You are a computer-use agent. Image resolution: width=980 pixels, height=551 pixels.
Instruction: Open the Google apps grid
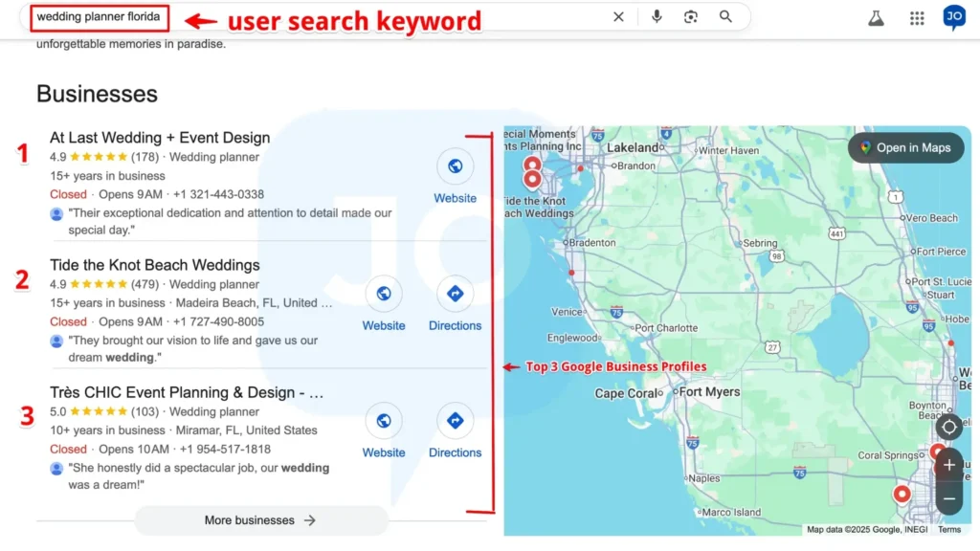(x=917, y=18)
